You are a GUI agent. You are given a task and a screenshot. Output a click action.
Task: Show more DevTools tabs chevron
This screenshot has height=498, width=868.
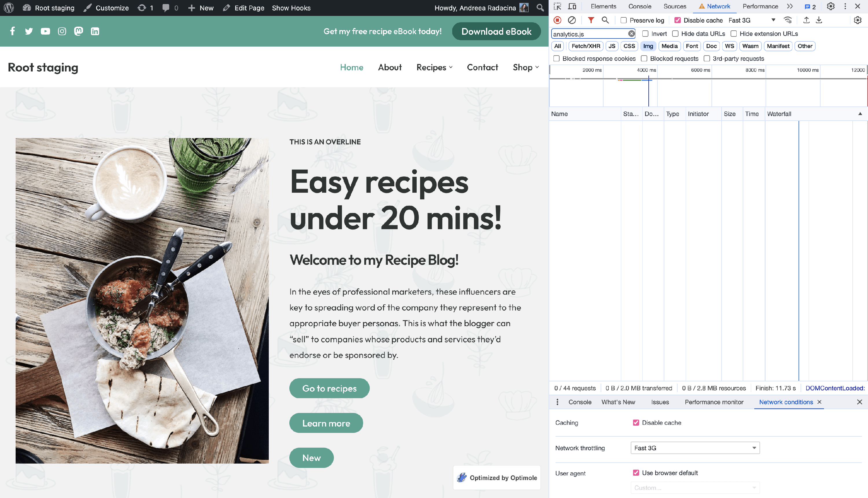(x=789, y=6)
